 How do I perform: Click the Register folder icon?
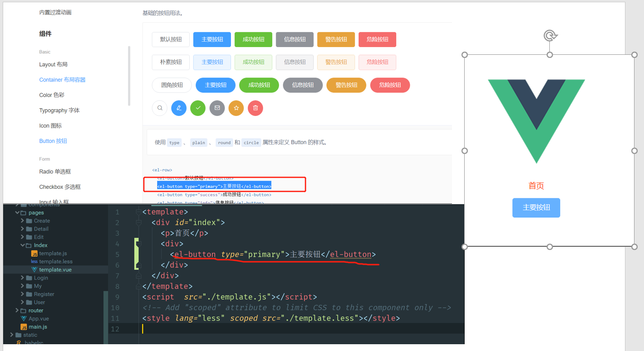tap(29, 294)
